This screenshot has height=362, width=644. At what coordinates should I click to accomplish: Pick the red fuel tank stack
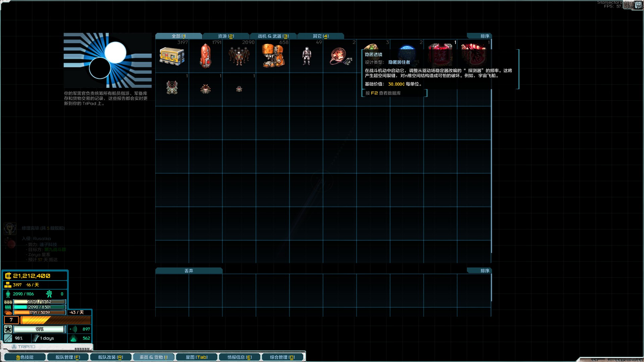[x=205, y=56]
